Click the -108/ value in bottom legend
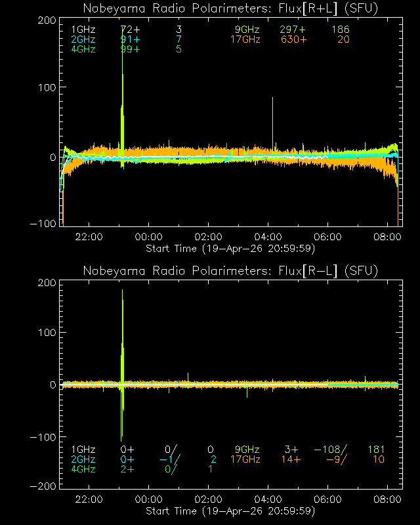The image size is (420, 525). click(330, 450)
